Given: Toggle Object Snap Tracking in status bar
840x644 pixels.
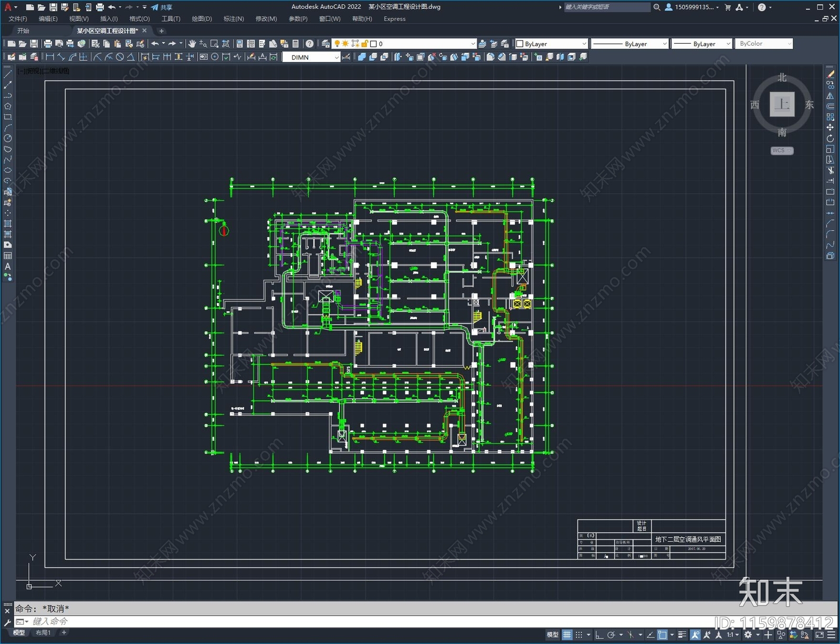Looking at the screenshot, I should pyautogui.click(x=650, y=635).
